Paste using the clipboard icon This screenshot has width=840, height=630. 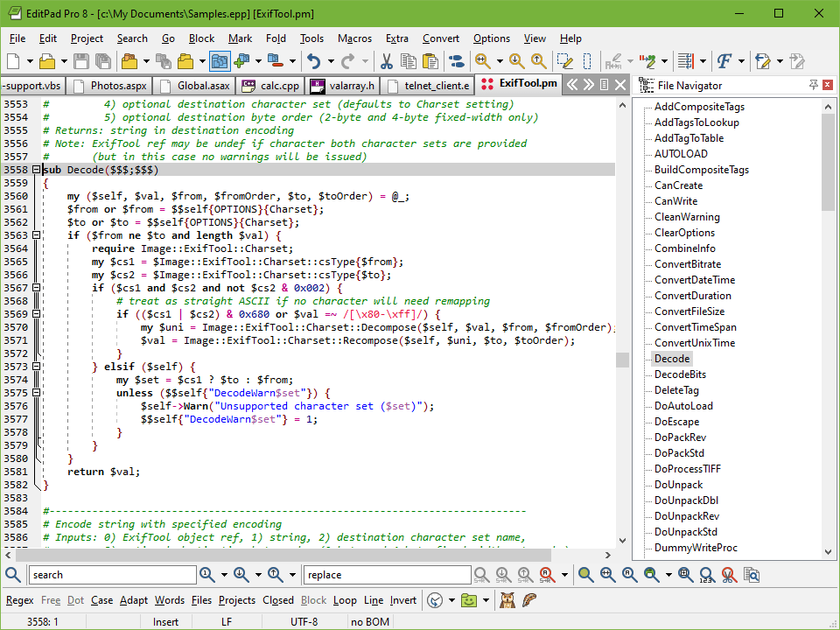[430, 61]
